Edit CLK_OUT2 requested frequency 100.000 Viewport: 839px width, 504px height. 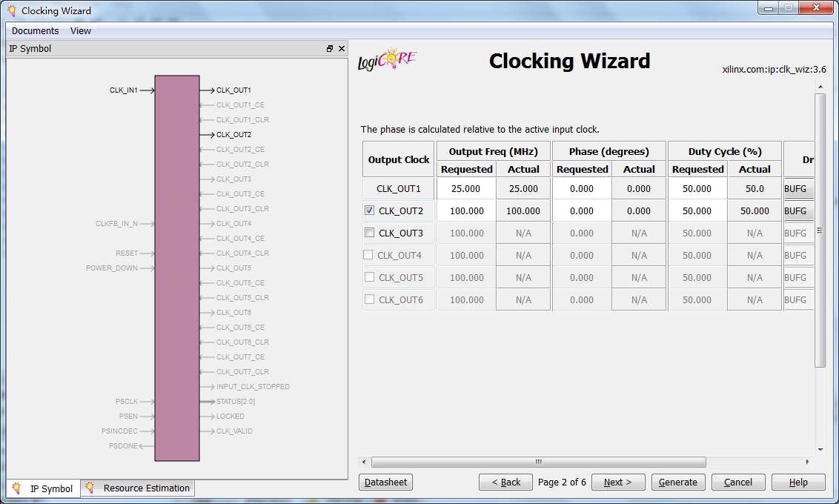pyautogui.click(x=466, y=210)
